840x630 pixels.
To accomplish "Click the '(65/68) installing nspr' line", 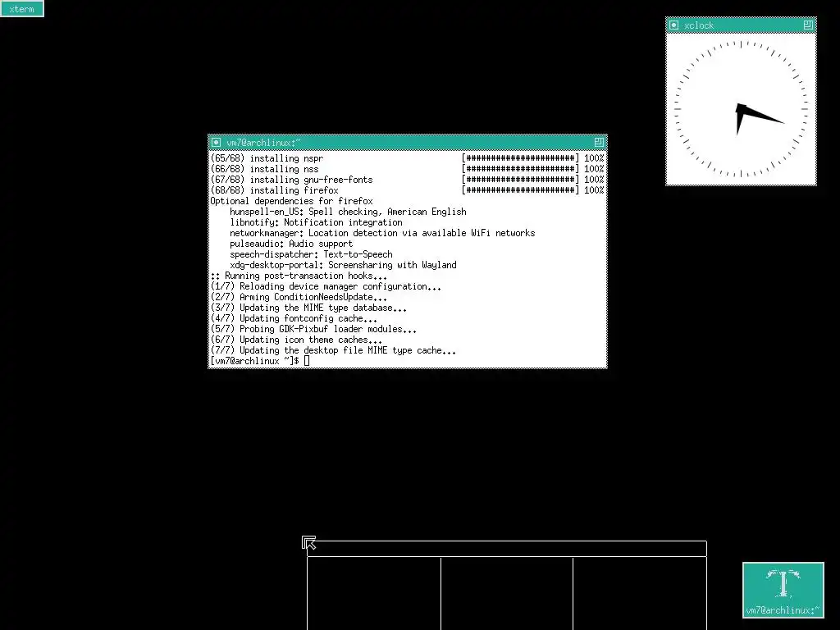I will (x=267, y=158).
